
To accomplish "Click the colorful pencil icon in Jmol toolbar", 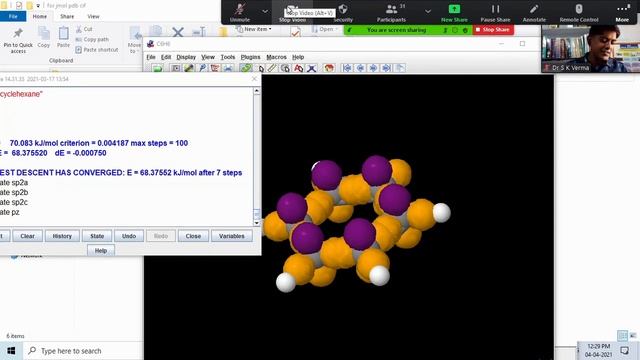I will [x=189, y=68].
